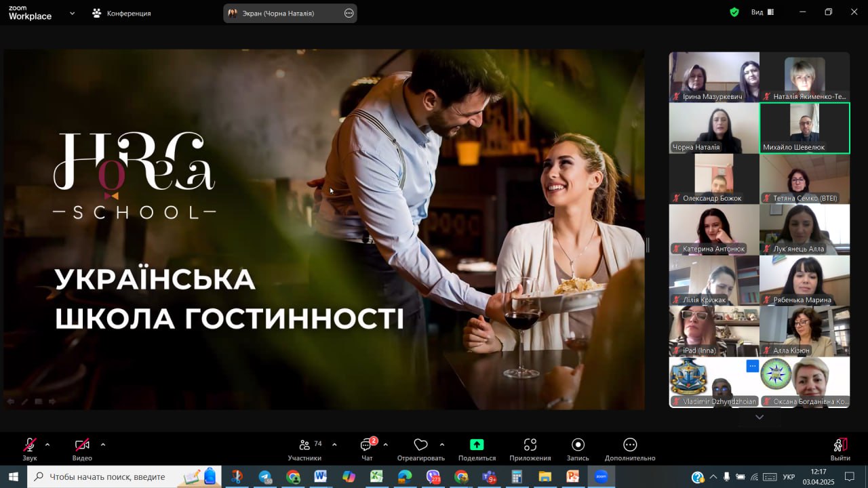Open the Дополнительно more options icon
Viewport: 868px width, 488px height.
[x=630, y=445]
